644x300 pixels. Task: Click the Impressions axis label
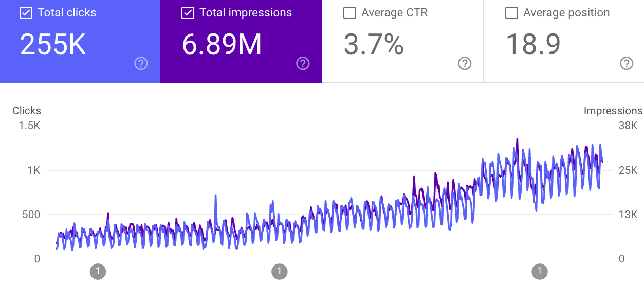click(x=613, y=111)
